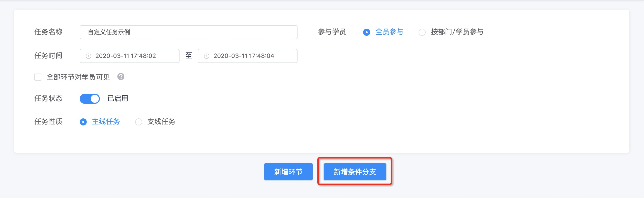Screen dimensions: 644x198
Task: Select the 按部门/学员参与 radio option
Action: point(422,32)
